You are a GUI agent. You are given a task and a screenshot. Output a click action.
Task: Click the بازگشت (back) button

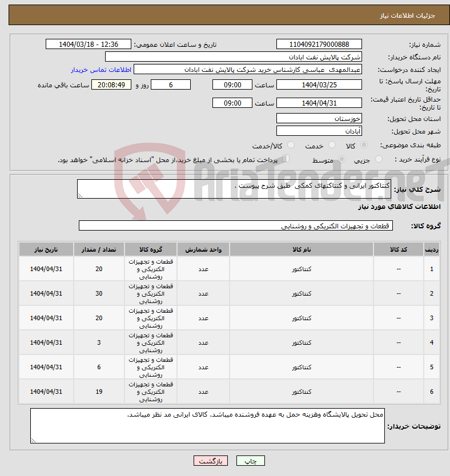(x=211, y=461)
